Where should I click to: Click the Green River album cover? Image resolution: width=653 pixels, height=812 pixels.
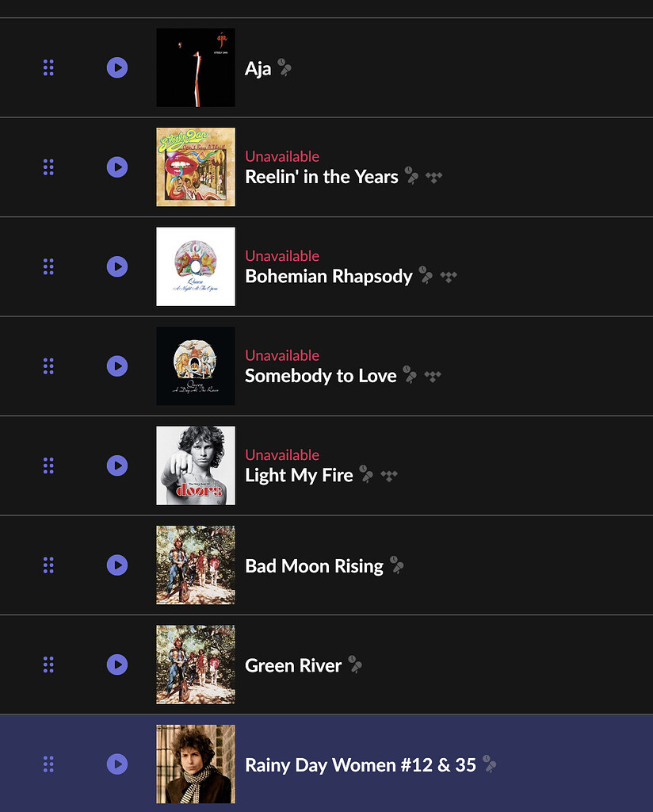point(195,665)
